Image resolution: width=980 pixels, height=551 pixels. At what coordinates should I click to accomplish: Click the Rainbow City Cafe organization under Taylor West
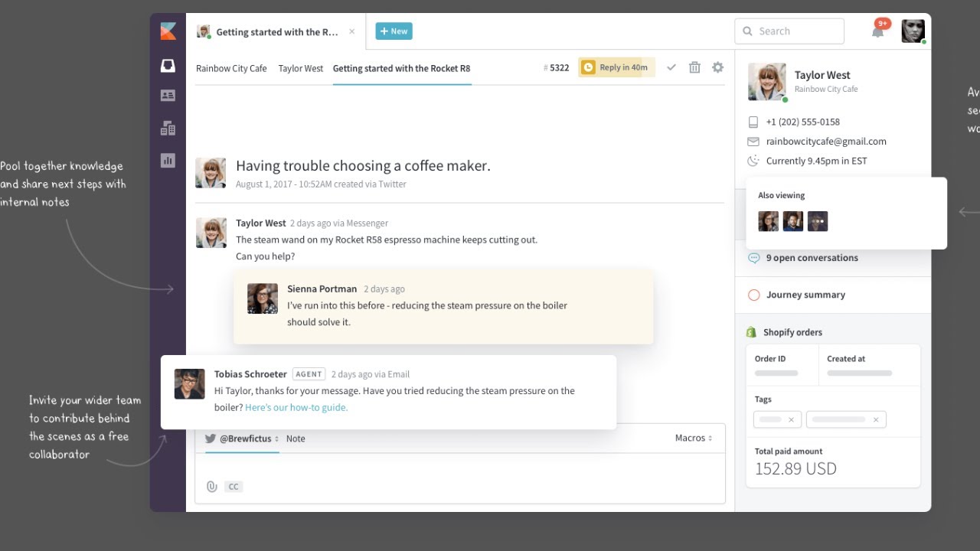[826, 89]
